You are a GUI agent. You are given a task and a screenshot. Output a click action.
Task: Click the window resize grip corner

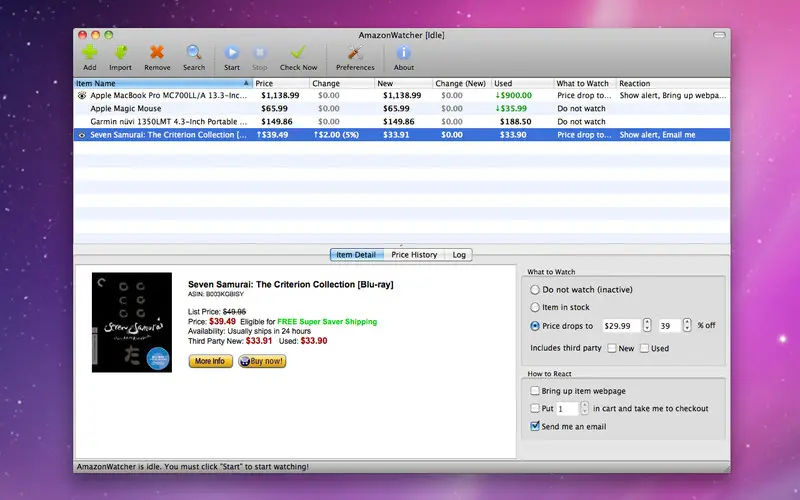coord(726,468)
